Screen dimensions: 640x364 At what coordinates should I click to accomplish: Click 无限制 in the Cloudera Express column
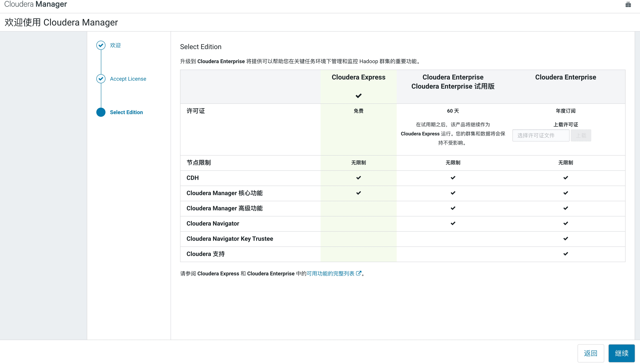coord(358,162)
